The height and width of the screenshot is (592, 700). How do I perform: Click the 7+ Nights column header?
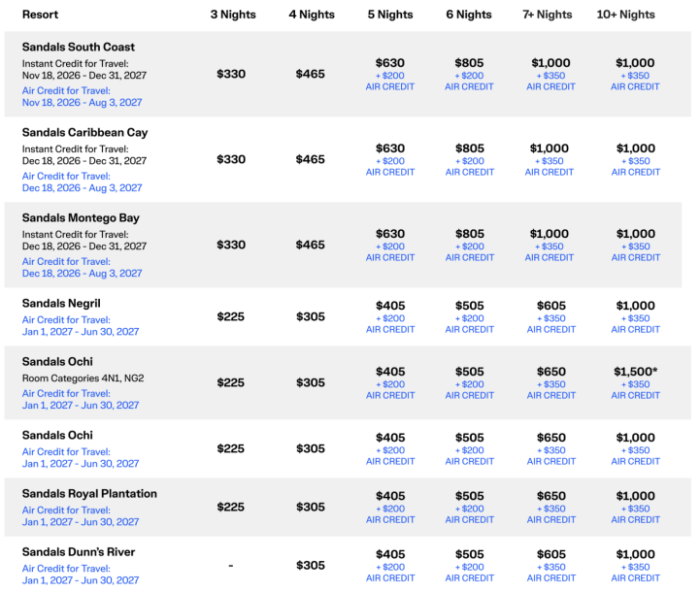[548, 15]
